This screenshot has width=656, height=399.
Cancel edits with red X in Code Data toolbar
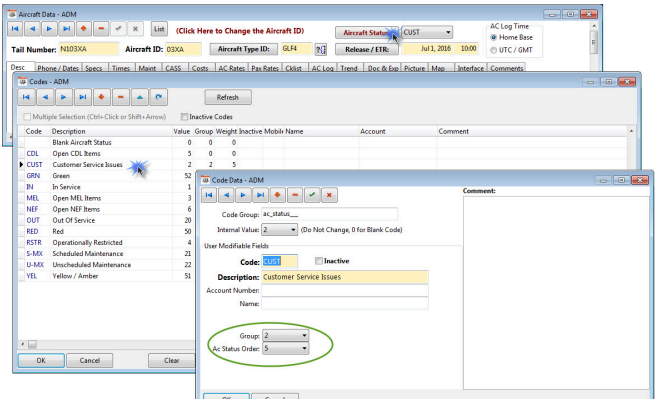point(329,195)
